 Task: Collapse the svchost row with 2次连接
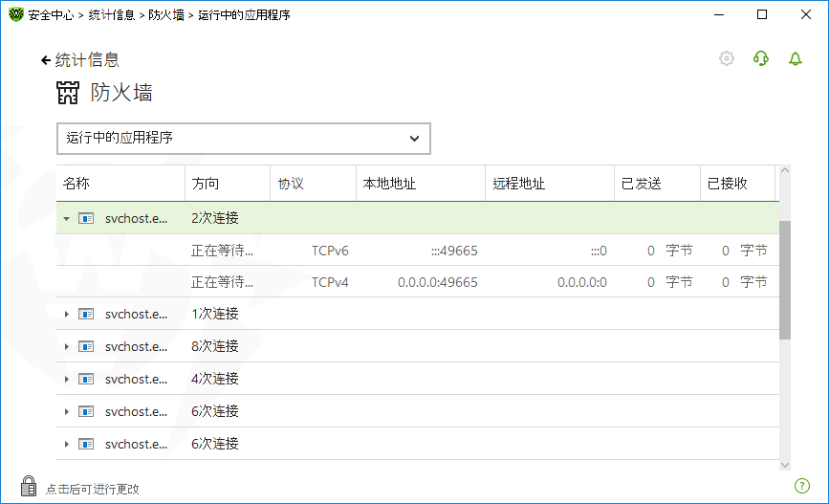[66, 218]
